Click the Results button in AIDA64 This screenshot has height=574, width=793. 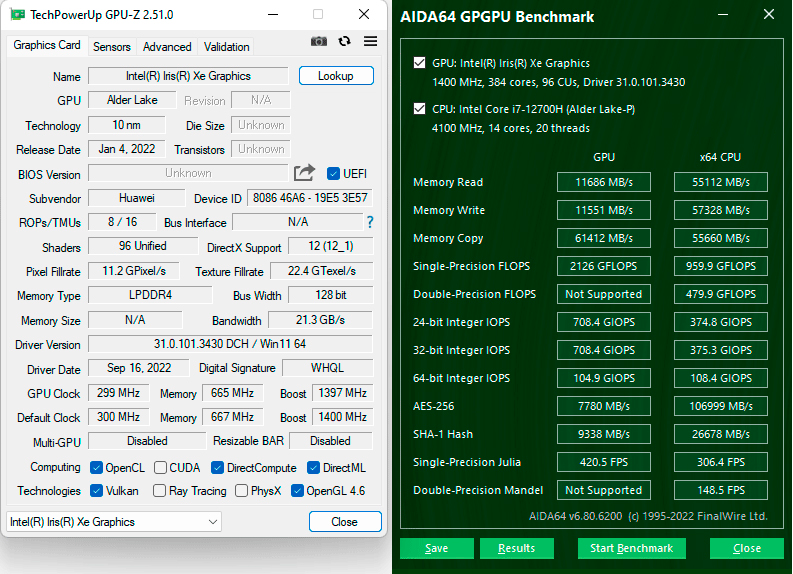coord(516,548)
